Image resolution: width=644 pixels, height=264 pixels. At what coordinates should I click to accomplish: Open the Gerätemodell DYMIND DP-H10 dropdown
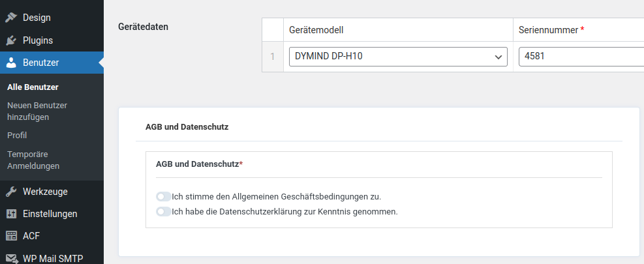click(x=398, y=57)
